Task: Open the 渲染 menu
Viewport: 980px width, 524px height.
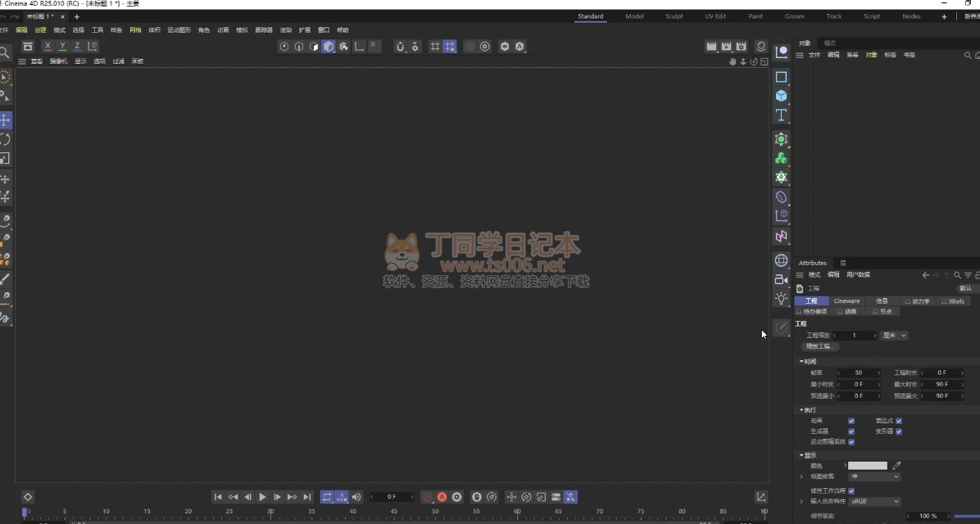Action: pos(286,30)
